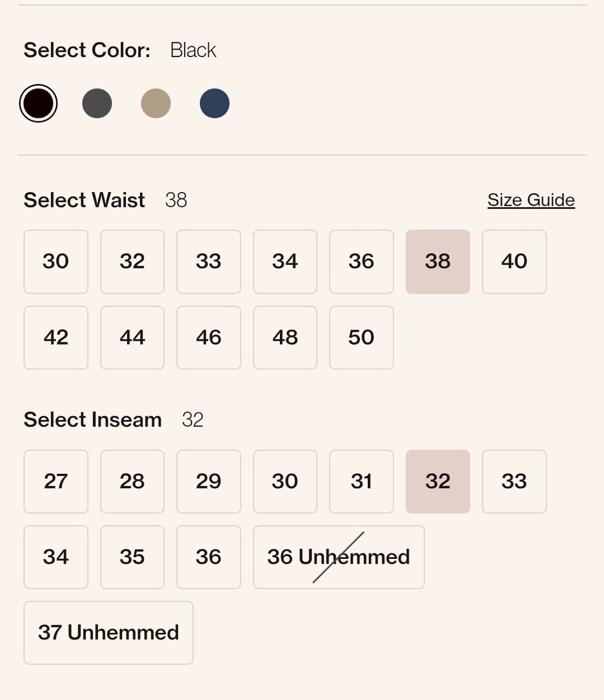Click the selected waist size 38
The image size is (604, 700).
438,261
